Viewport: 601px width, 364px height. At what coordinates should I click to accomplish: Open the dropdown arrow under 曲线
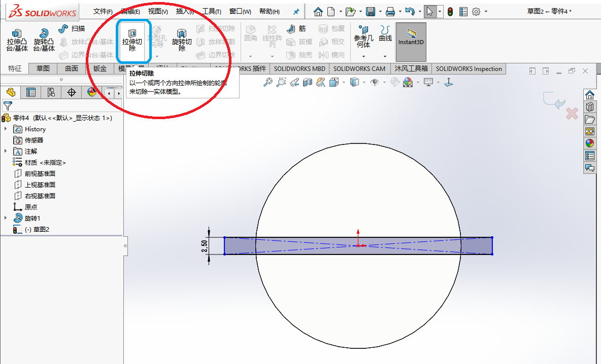(385, 56)
